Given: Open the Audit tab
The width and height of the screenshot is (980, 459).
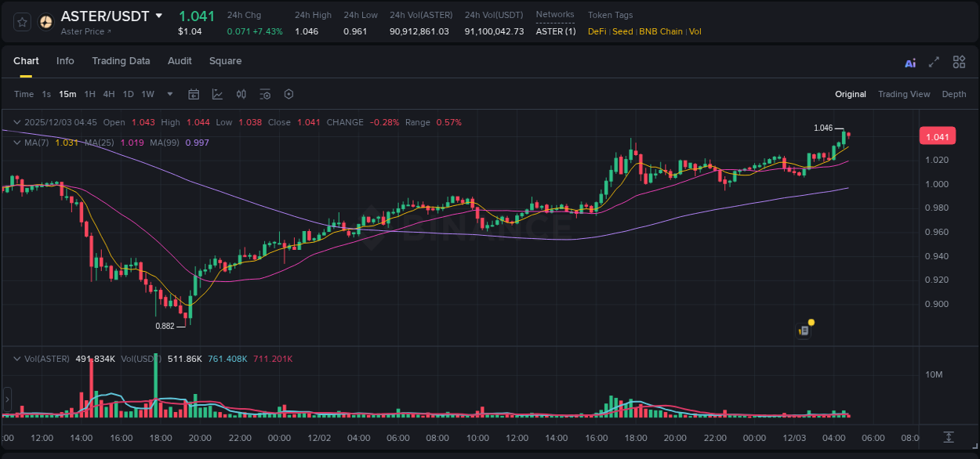Looking at the screenshot, I should point(180,61).
